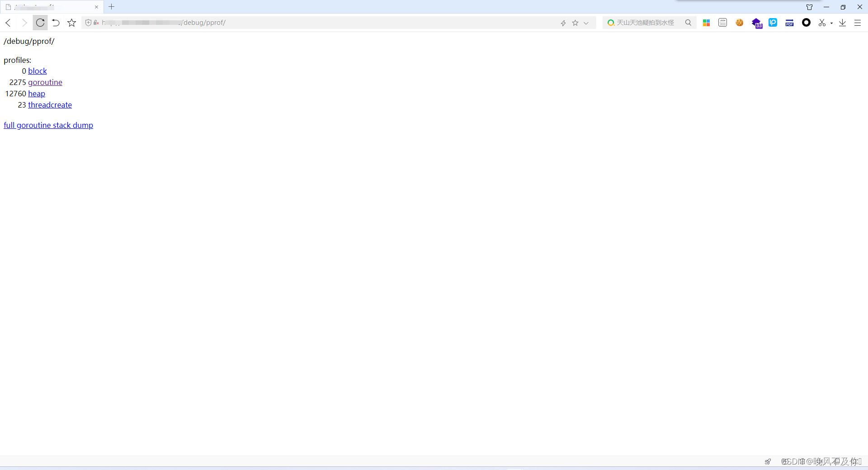Open the blue IP extension icon
This screenshot has width=868, height=470.
tap(773, 22)
